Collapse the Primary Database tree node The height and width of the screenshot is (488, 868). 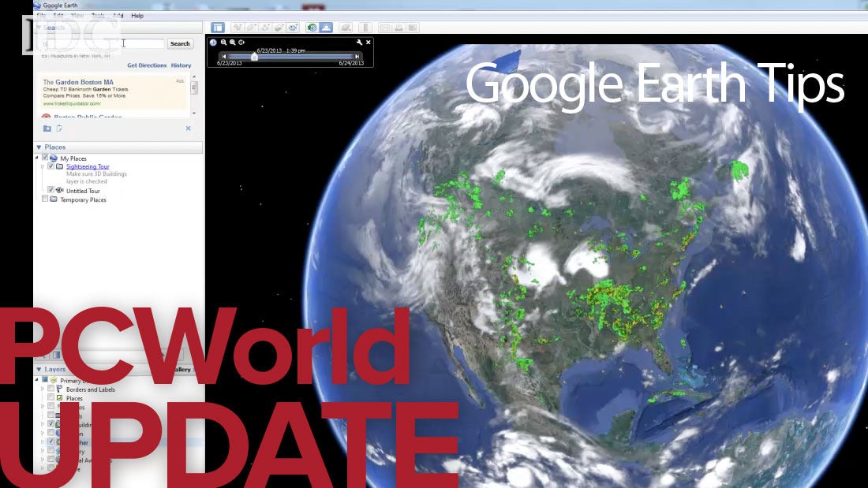coord(37,380)
